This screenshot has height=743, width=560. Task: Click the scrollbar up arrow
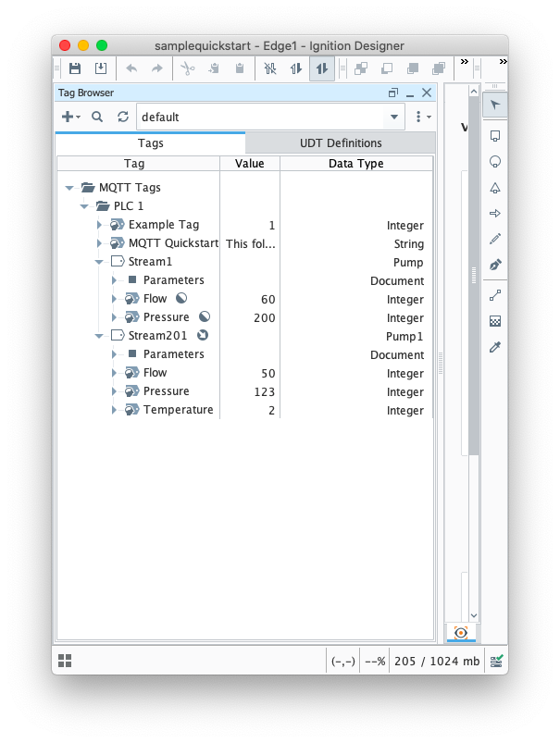click(x=474, y=91)
